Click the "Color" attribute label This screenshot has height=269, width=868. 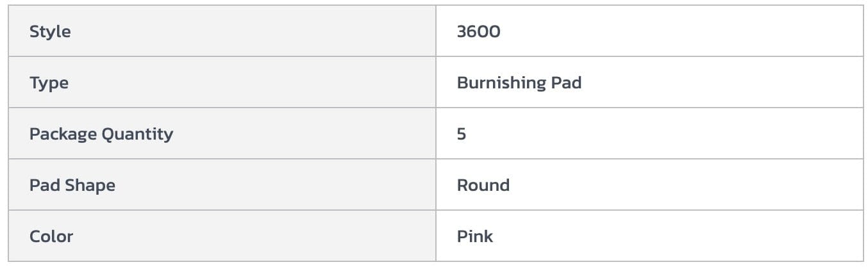51,236
